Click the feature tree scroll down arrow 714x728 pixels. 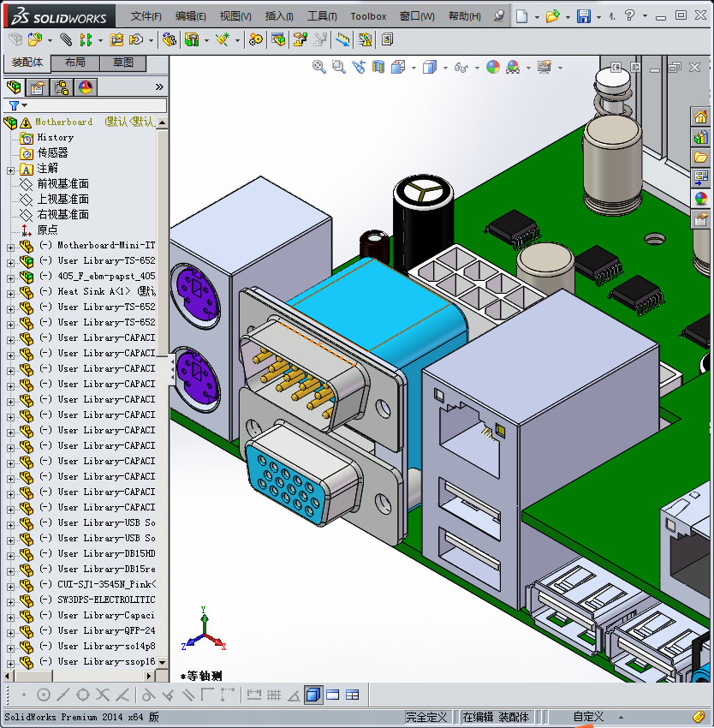click(x=162, y=663)
